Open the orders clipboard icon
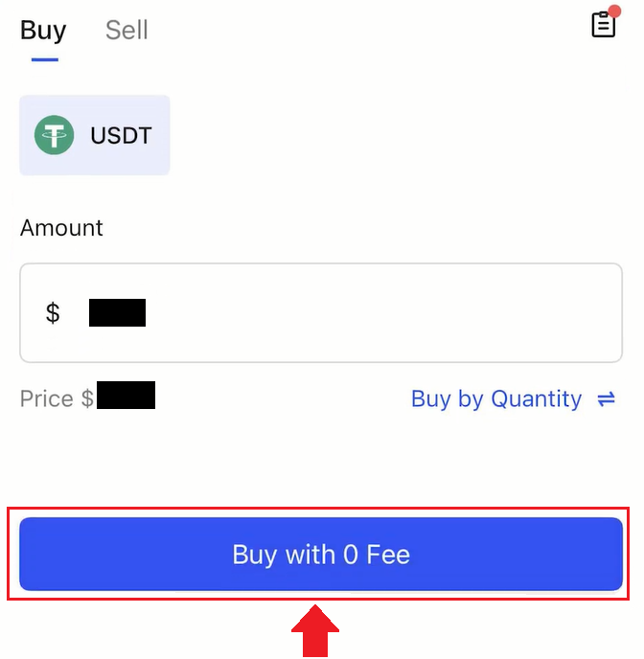Screen dimensions: 644x659 tap(603, 24)
